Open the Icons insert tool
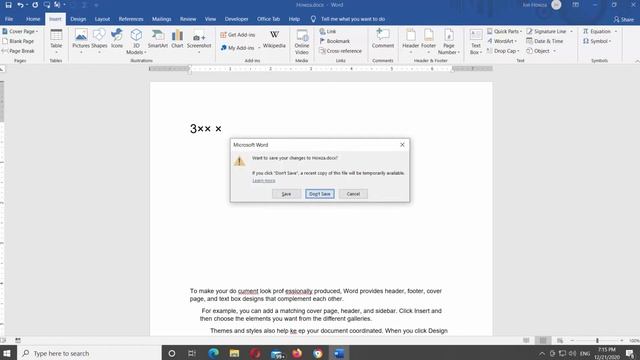The image size is (640, 360). tap(117, 39)
